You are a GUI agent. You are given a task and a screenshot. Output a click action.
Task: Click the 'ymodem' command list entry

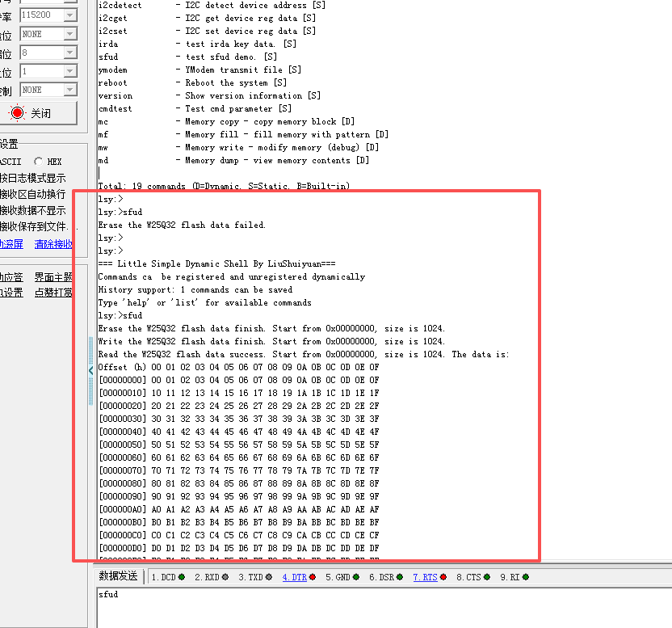click(x=199, y=70)
